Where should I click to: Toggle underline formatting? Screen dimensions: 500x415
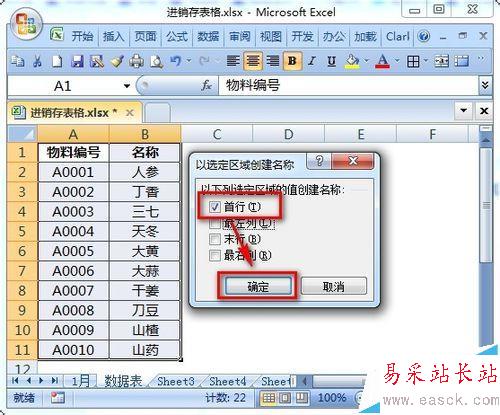pyautogui.click(x=331, y=61)
